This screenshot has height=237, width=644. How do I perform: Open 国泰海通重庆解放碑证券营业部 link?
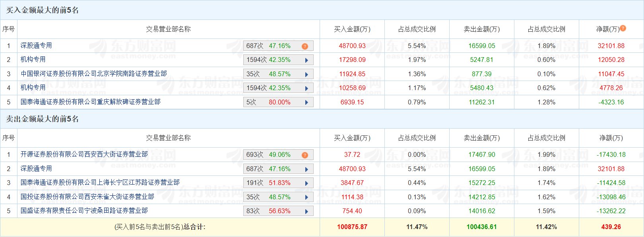pyautogui.click(x=91, y=102)
